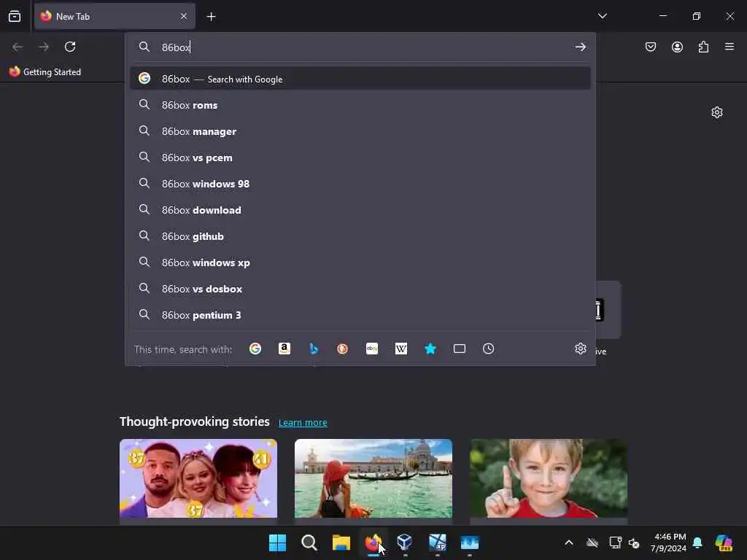This screenshot has height=560, width=747.
Task: Search this time with Google icon
Action: 255,349
